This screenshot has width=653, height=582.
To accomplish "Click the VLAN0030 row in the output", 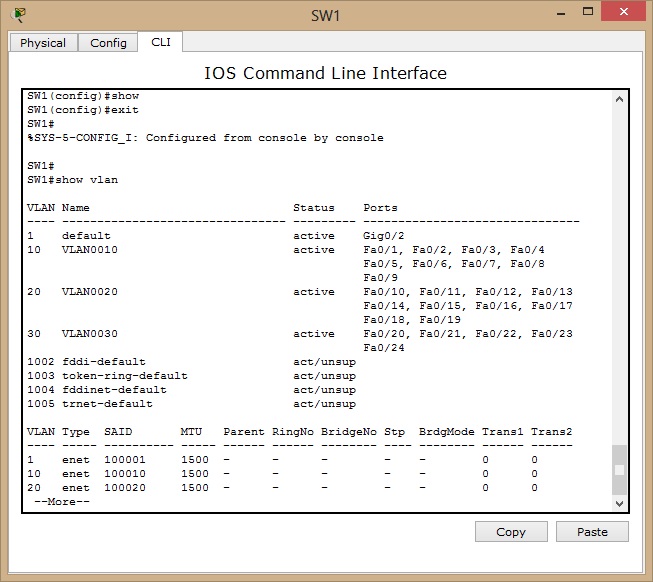I will pyautogui.click(x=90, y=334).
